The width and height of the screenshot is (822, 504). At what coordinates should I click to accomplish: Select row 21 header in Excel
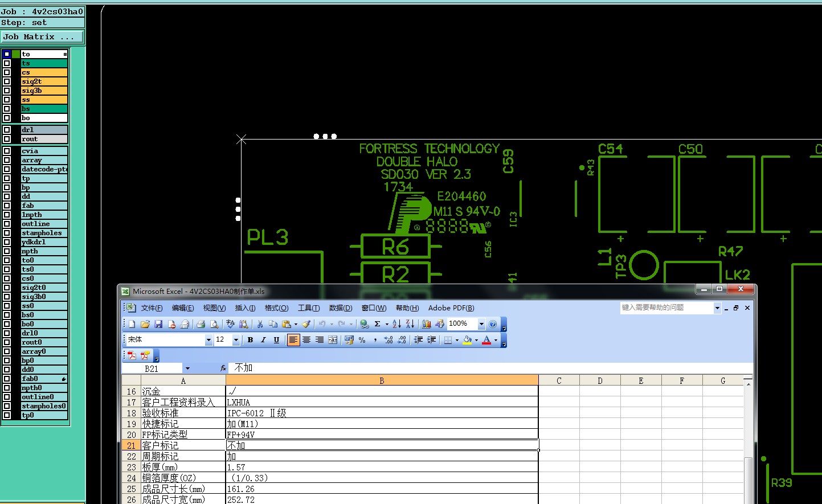(131, 445)
